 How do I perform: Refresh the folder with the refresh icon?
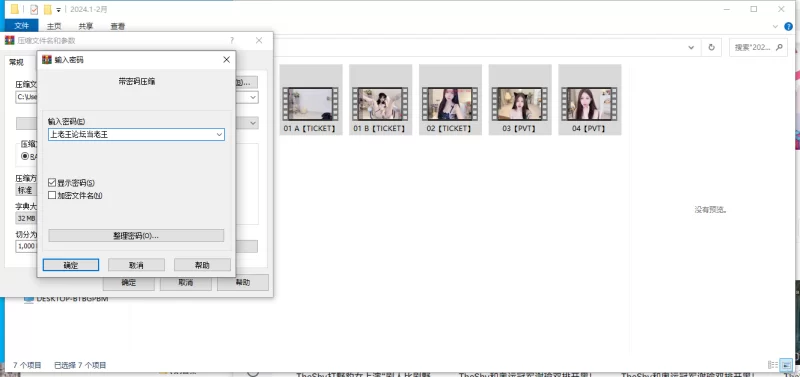711,47
